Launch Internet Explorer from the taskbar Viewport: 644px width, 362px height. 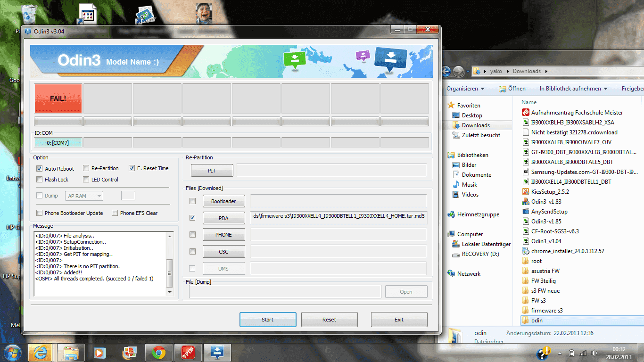(x=40, y=353)
